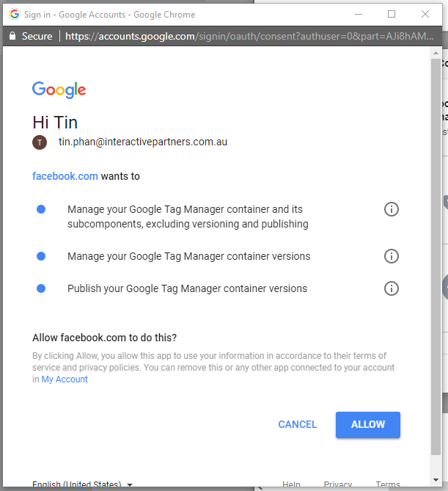Close the Google Accounts sign-in window
The height and width of the screenshot is (491, 448).
pyautogui.click(x=425, y=14)
